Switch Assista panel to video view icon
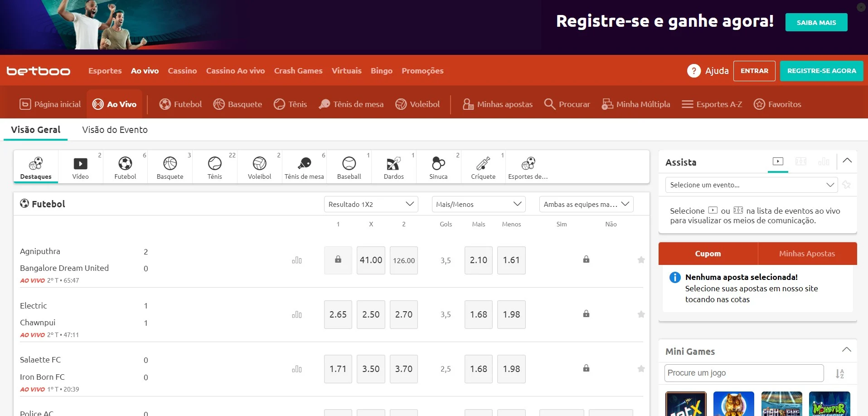 point(778,161)
